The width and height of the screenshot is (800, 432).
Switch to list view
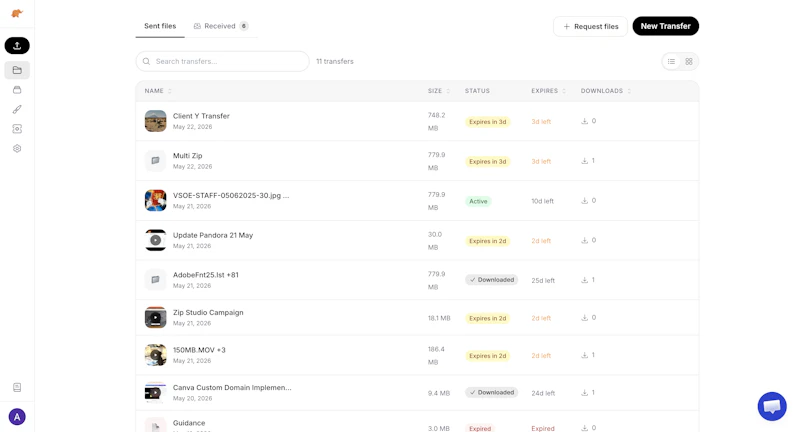click(671, 61)
